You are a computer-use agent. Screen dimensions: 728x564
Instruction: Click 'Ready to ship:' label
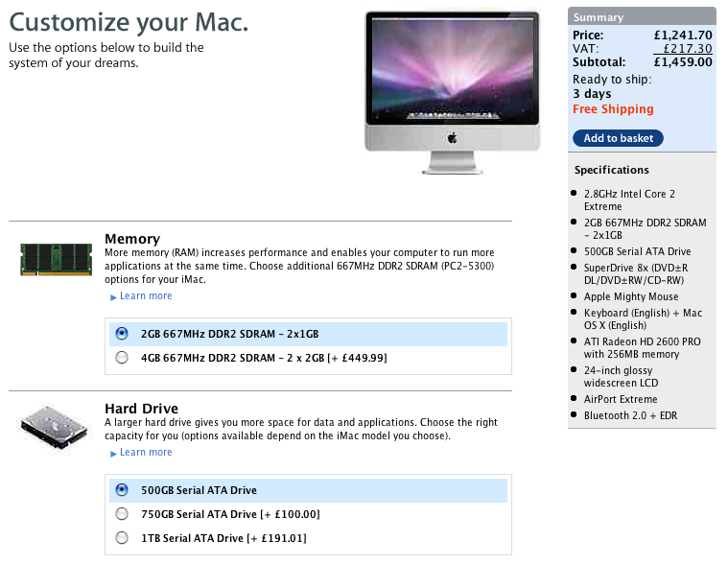click(x=612, y=80)
